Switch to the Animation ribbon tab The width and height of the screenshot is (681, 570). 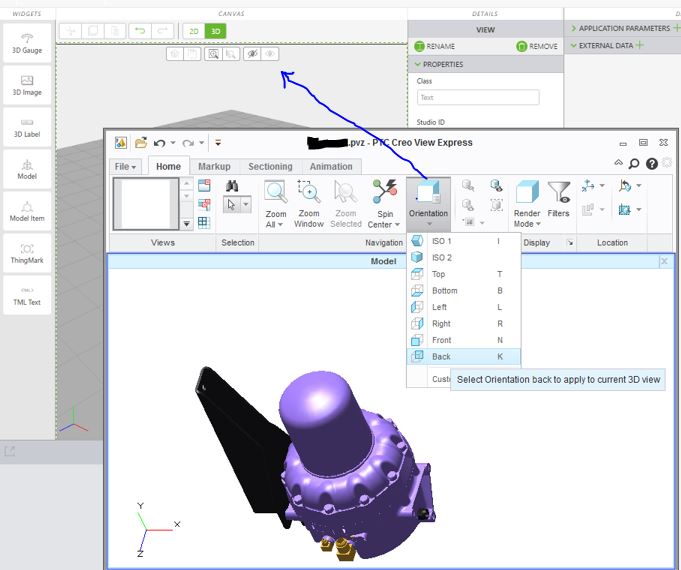[331, 166]
